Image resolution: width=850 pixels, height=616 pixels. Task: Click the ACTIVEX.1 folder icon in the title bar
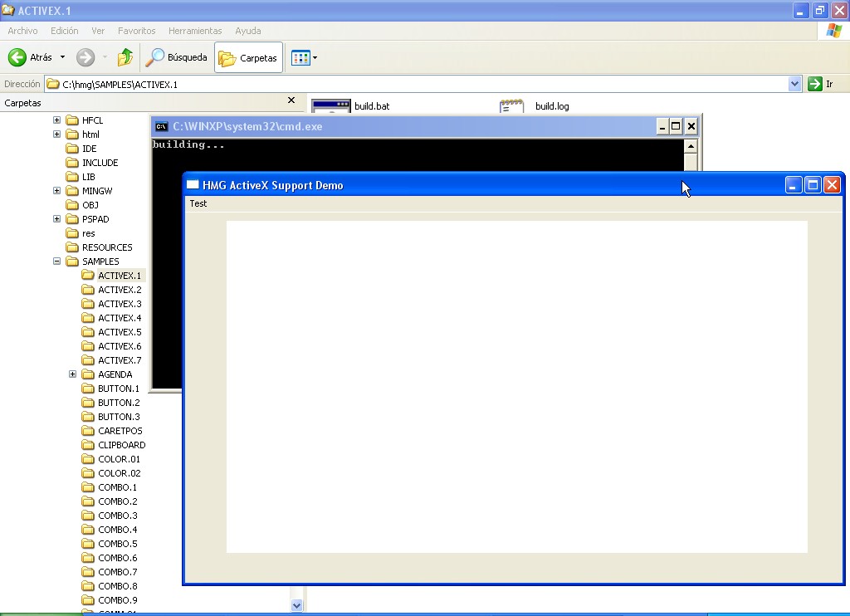[8, 10]
